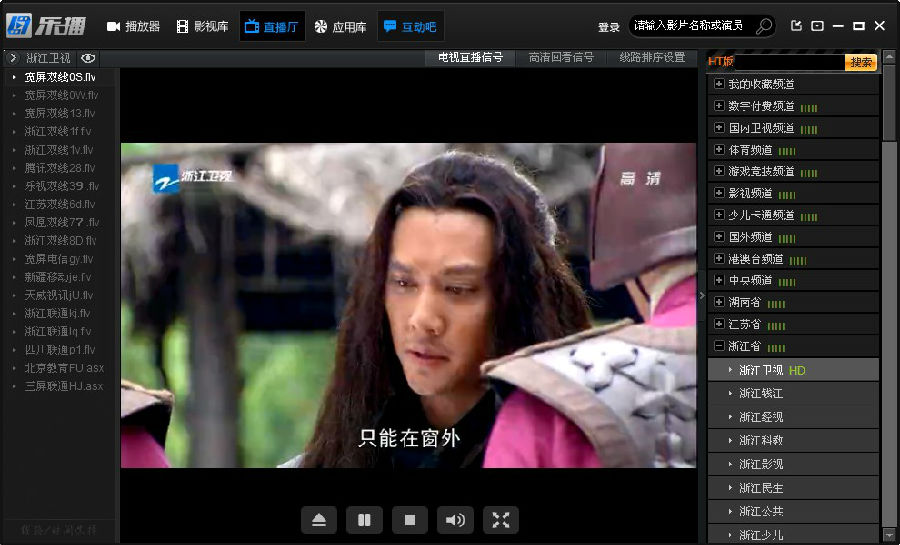This screenshot has width=900, height=545.
Task: Select channel 浙江卫视 HD
Action: click(793, 370)
